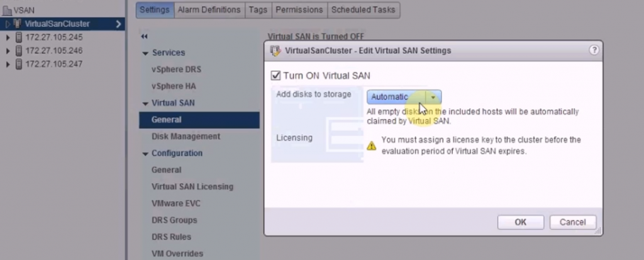Viewport: 644px width, 260px height.
Task: Confirm settings with the OK button
Action: (520, 222)
